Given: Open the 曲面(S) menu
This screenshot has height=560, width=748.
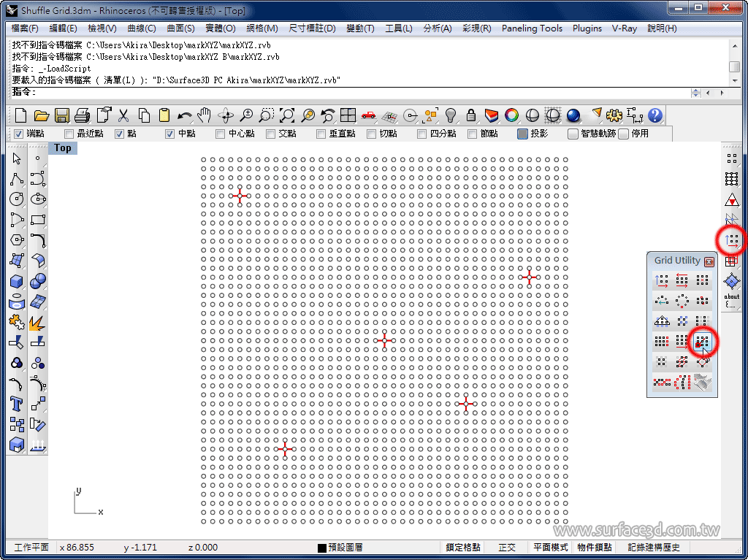Looking at the screenshot, I should pos(181,28).
